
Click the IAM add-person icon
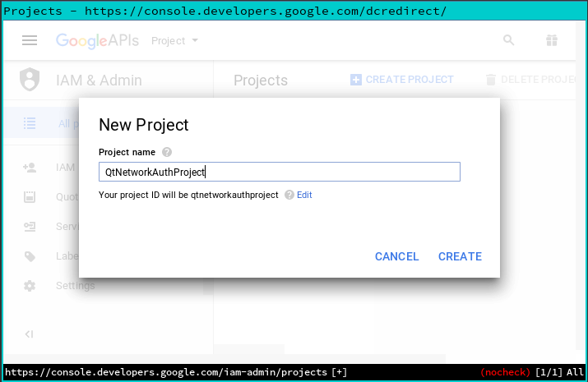[x=30, y=168]
